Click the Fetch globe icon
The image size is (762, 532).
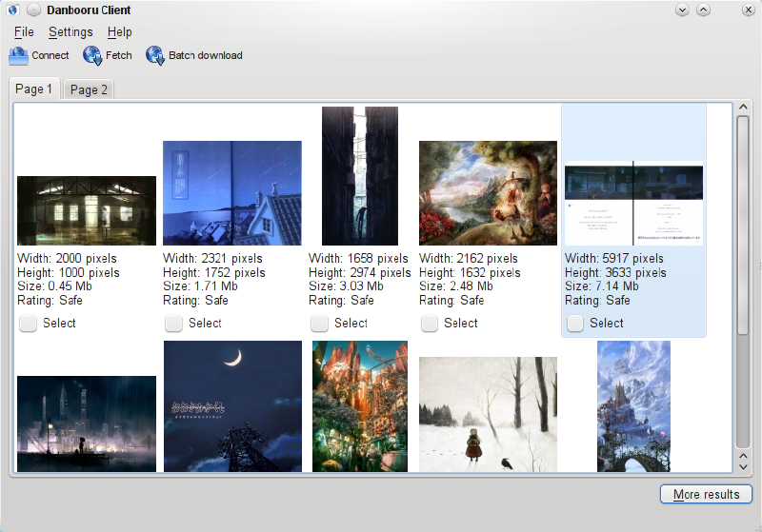click(x=92, y=56)
